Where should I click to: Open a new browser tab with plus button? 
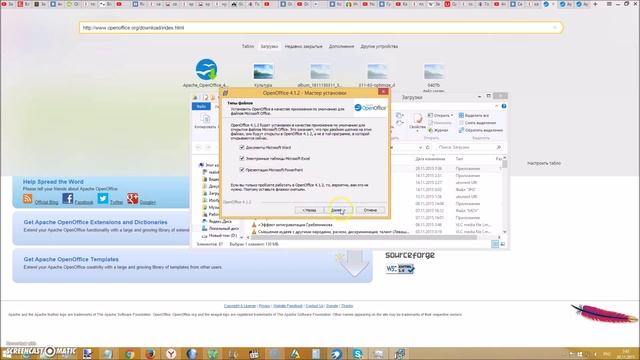point(595,4)
